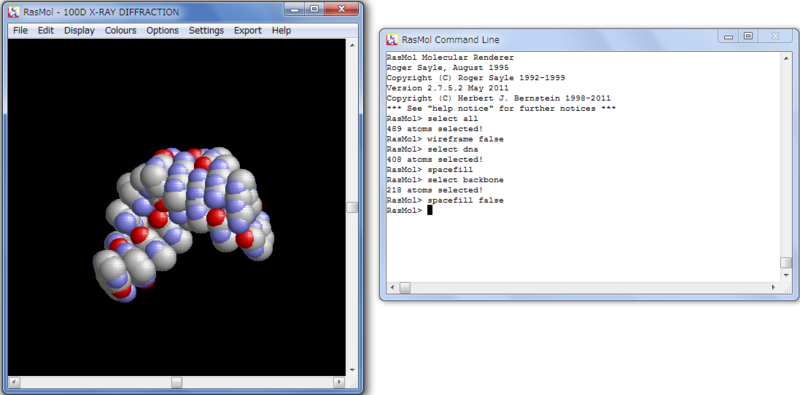This screenshot has width=800, height=395.
Task: Click the RasMol Command Line title icon
Action: click(x=392, y=39)
